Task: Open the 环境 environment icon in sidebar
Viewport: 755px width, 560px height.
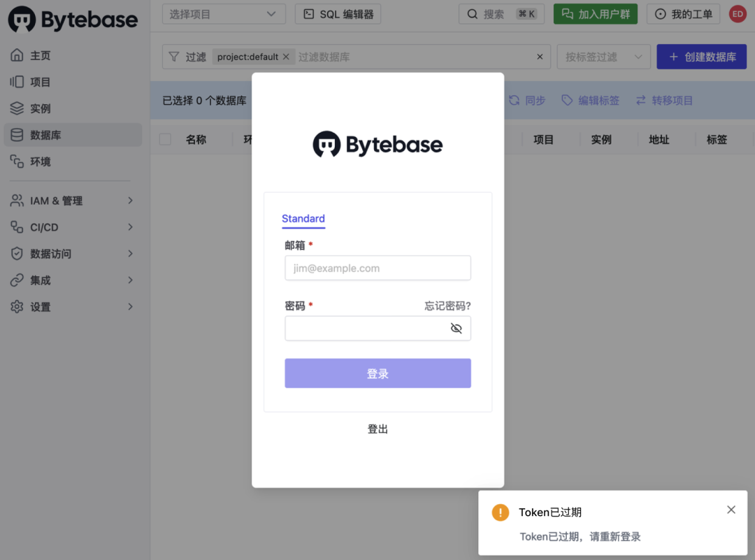Action: pos(17,161)
